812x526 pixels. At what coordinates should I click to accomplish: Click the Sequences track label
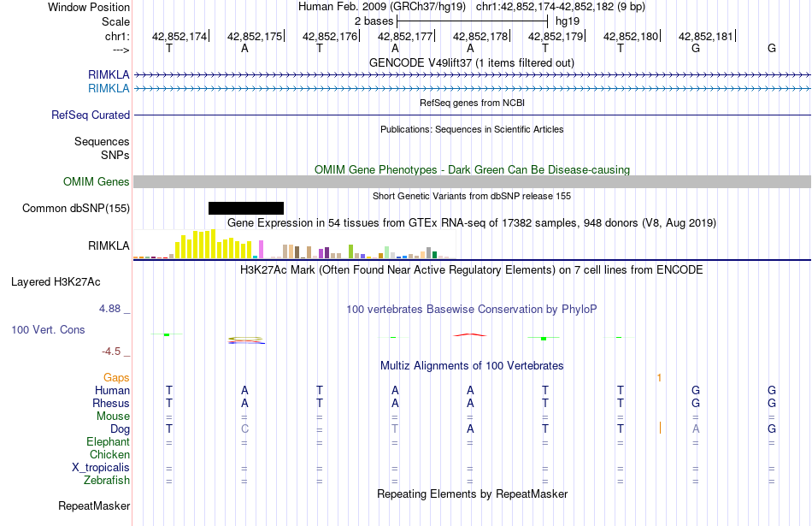[102, 141]
